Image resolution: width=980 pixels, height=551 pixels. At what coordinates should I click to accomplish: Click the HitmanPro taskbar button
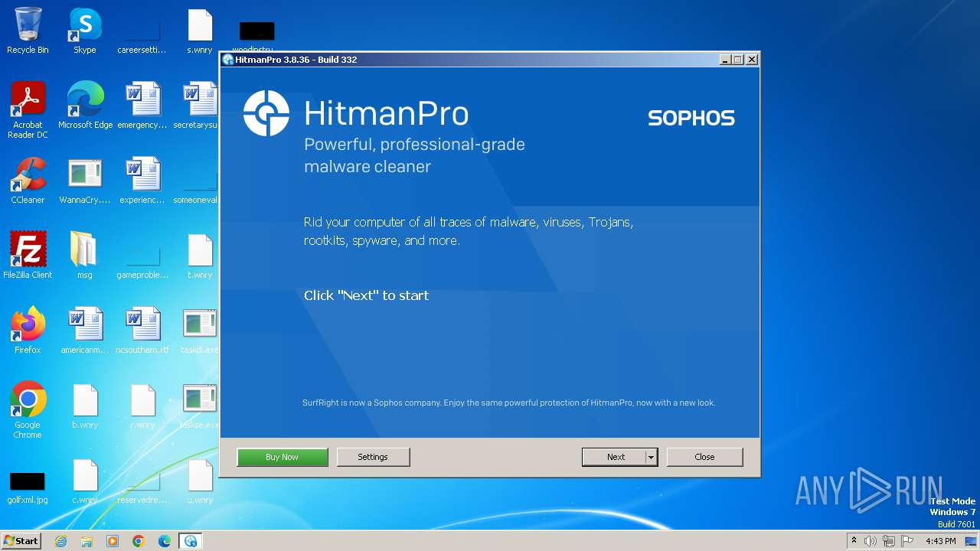pyautogui.click(x=191, y=541)
